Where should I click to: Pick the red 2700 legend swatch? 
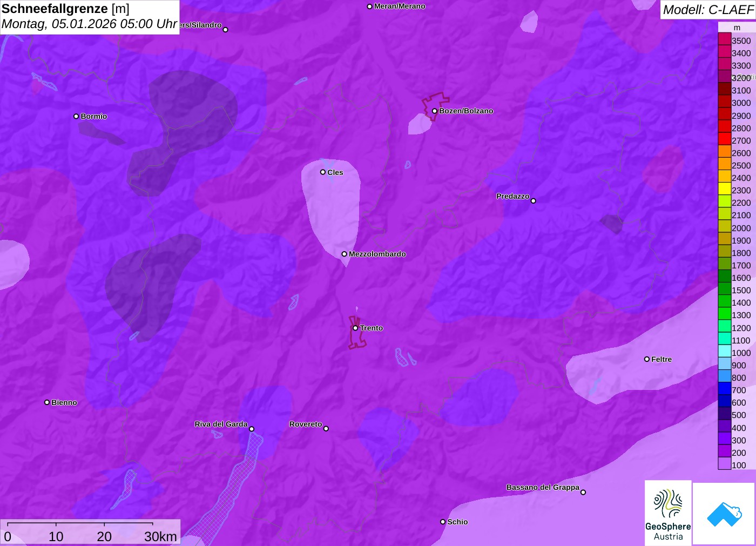click(725, 138)
